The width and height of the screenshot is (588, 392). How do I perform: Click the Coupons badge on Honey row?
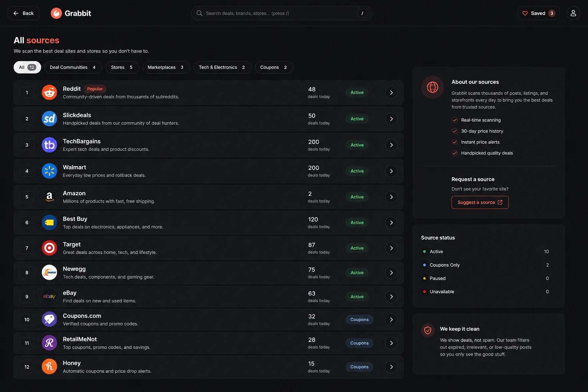click(x=359, y=367)
